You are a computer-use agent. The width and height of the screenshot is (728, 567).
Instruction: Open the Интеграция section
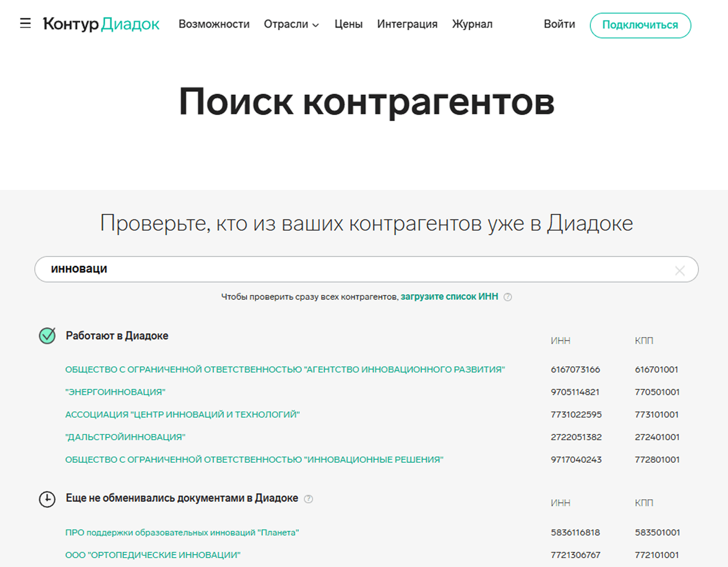coord(407,24)
